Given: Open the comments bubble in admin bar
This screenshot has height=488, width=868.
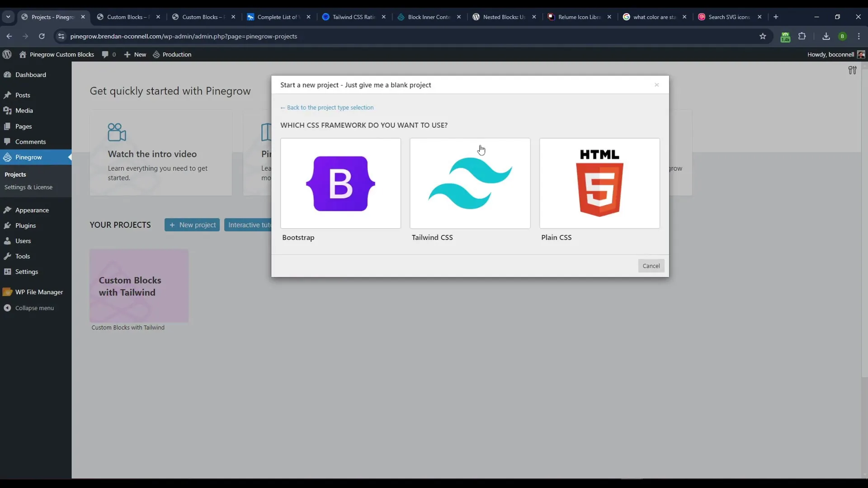Looking at the screenshot, I should click(x=109, y=54).
